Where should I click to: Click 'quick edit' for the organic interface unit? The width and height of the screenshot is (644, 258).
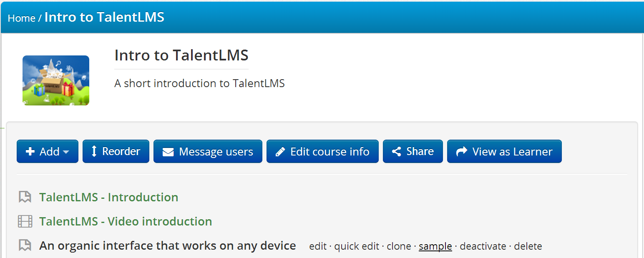pyautogui.click(x=357, y=246)
